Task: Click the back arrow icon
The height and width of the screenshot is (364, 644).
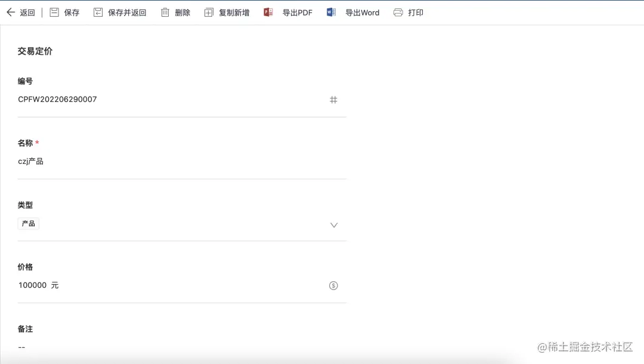Action: [x=11, y=13]
